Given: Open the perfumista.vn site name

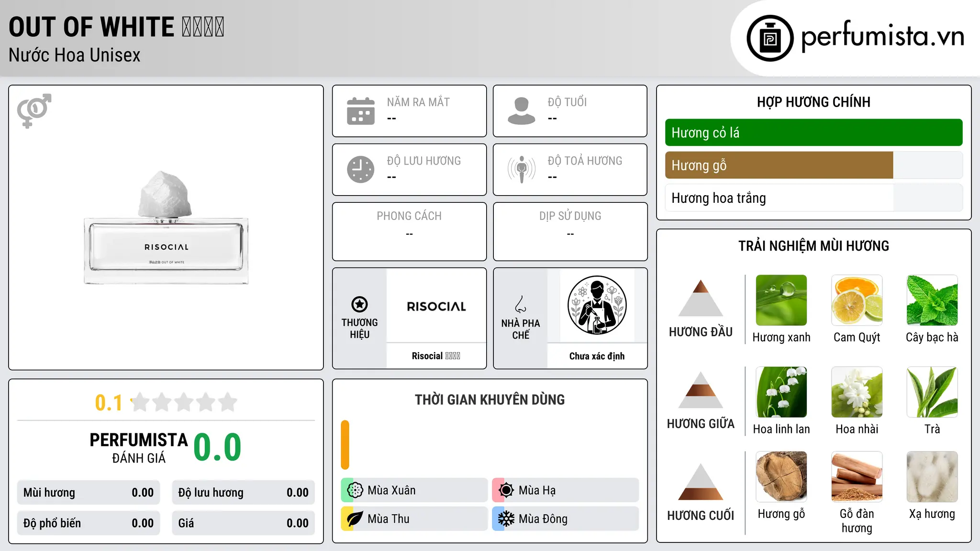Looking at the screenshot, I should 883,36.
